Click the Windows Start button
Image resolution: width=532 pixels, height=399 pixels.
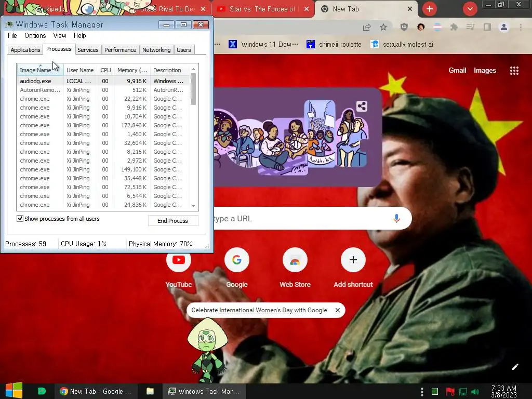tap(14, 391)
